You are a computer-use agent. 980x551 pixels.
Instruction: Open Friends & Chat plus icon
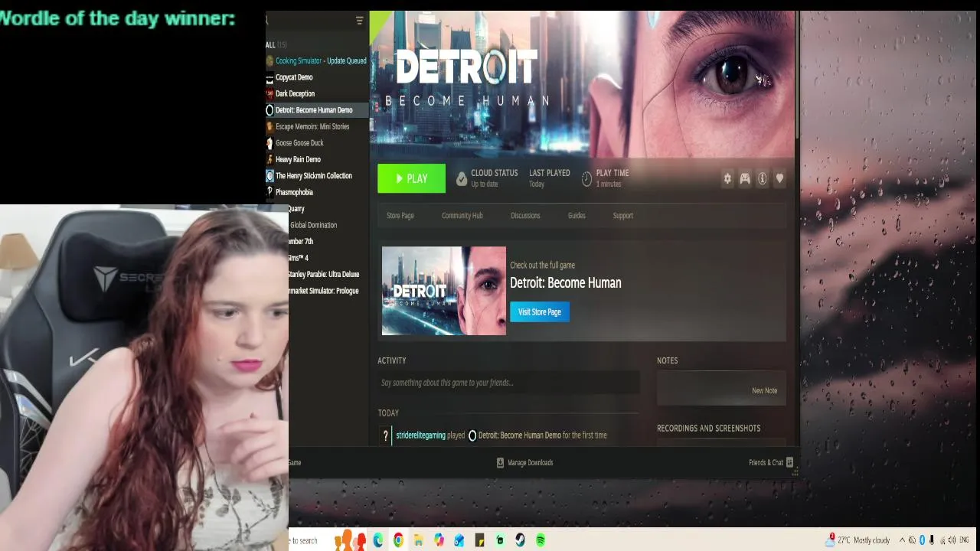tap(789, 462)
